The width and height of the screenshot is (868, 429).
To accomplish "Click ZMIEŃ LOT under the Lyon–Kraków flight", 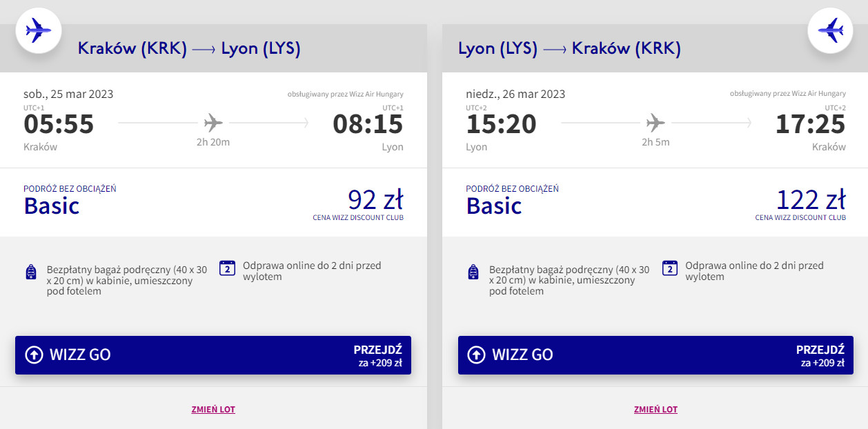I will (x=655, y=410).
